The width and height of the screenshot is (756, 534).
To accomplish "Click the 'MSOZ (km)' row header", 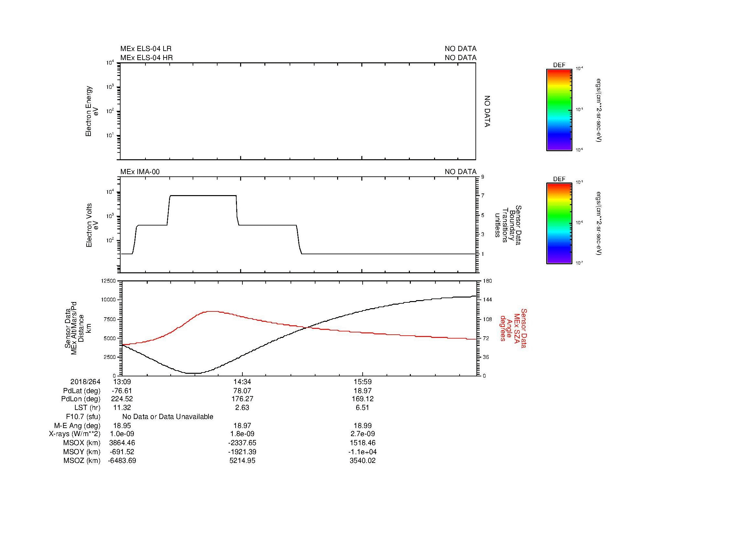I will [x=82, y=461].
